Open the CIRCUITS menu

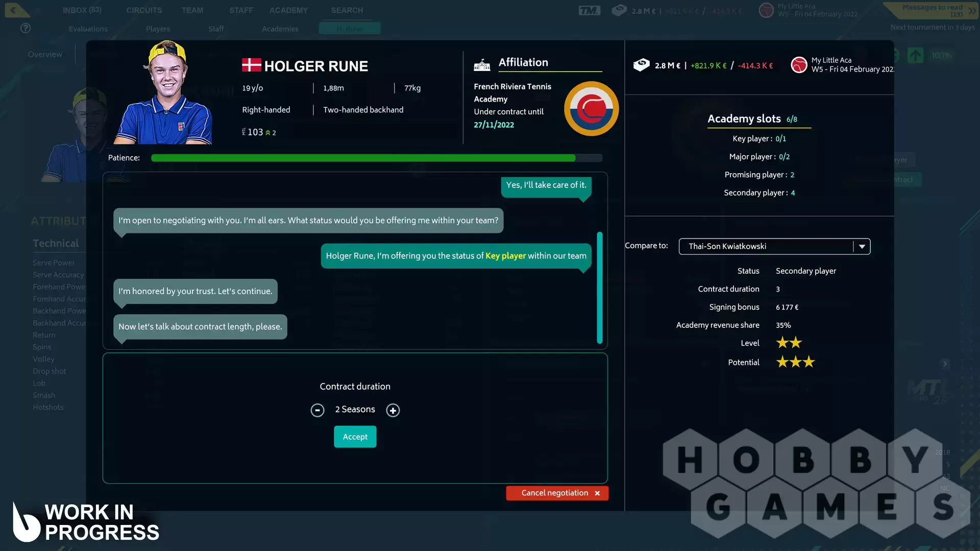(x=144, y=10)
